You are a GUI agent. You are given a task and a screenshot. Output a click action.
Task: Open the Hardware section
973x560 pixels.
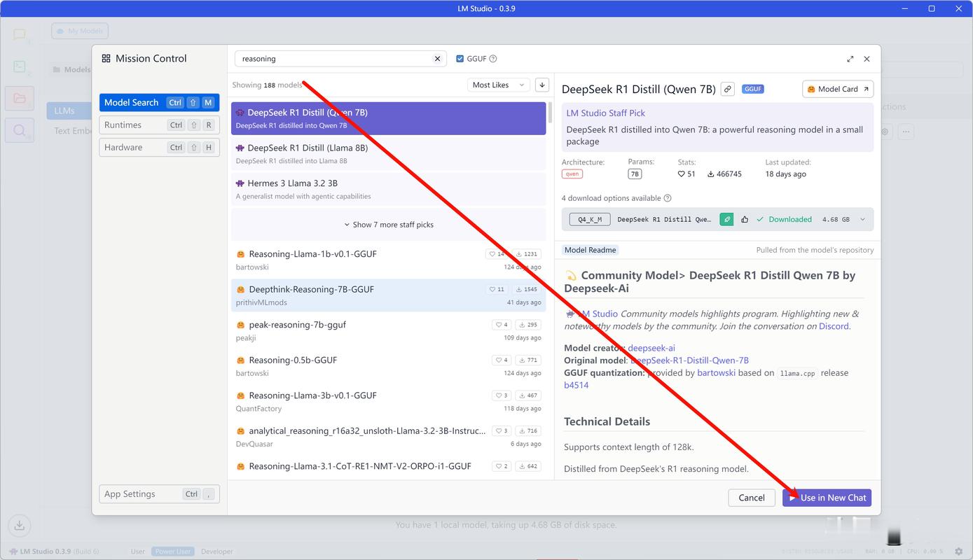(159, 147)
